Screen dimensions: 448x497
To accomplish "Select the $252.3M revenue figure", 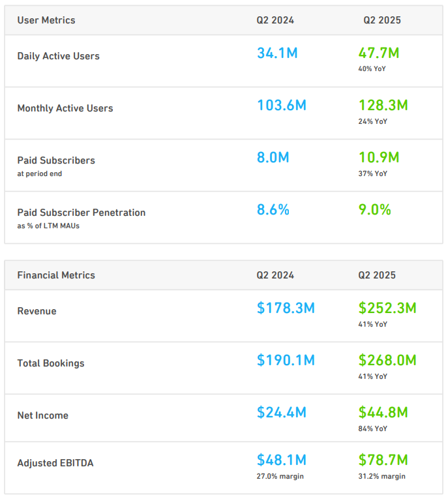I will click(x=387, y=308).
